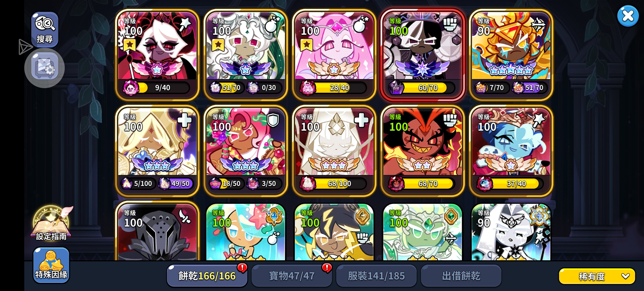Open the 搜尋 search button

coord(45,29)
